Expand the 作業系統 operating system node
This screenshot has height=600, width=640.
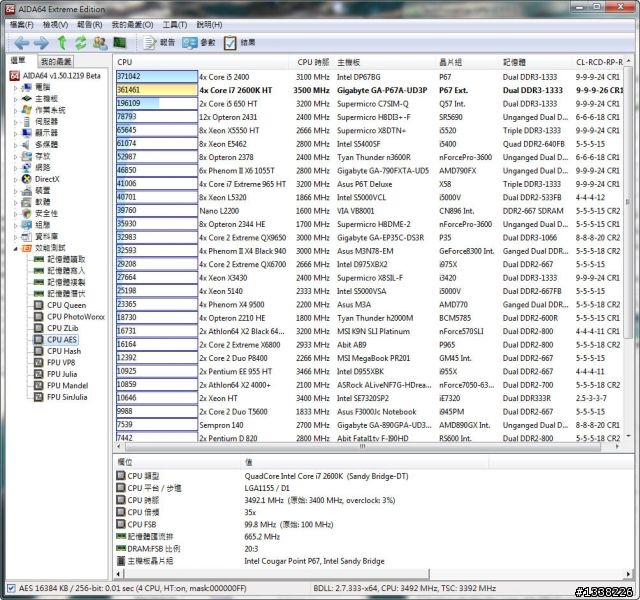pos(16,110)
